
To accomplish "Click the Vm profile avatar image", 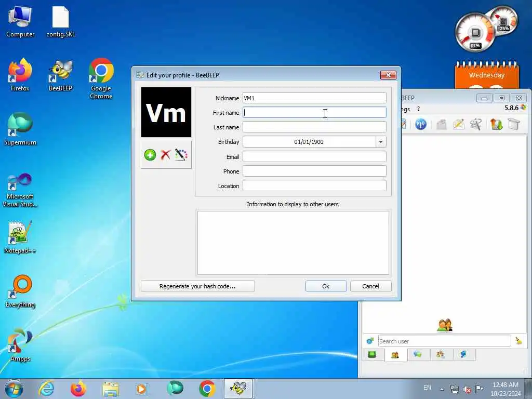I will pos(166,112).
